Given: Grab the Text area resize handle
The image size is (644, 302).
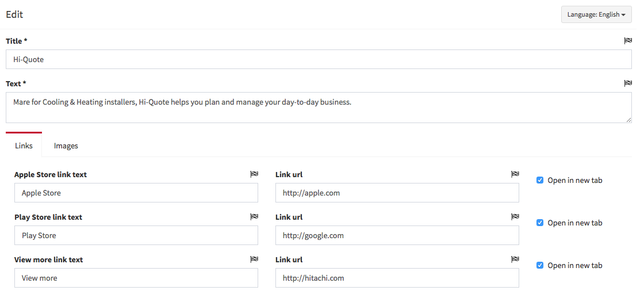Looking at the screenshot, I should pos(628,120).
